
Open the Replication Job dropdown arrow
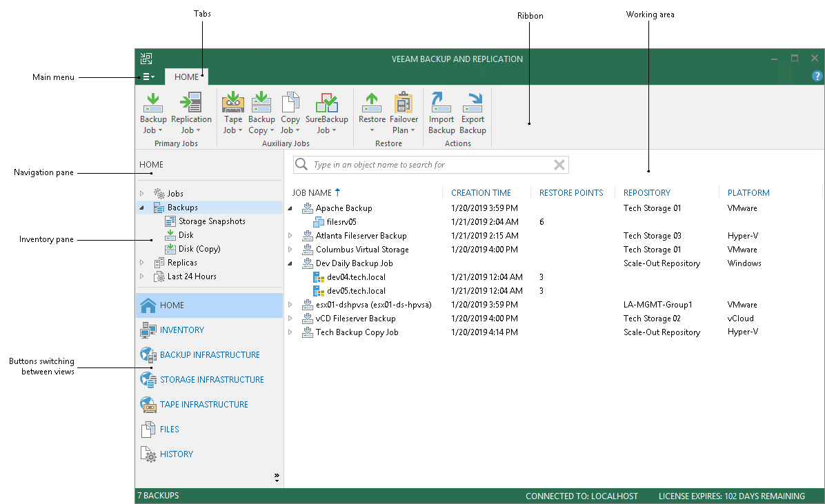(x=199, y=130)
